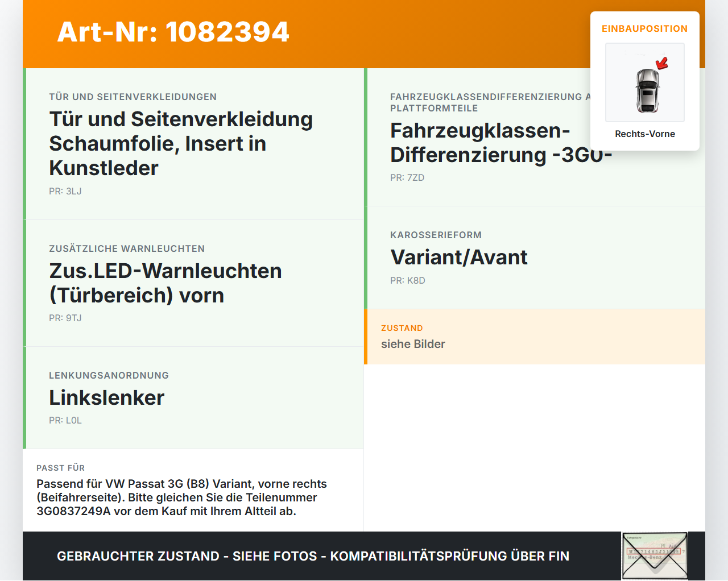This screenshot has height=581, width=728.
Task: Select the 'Zus.LED-Warnleuchten (Türbereich) vorn' title
Action: [166, 283]
